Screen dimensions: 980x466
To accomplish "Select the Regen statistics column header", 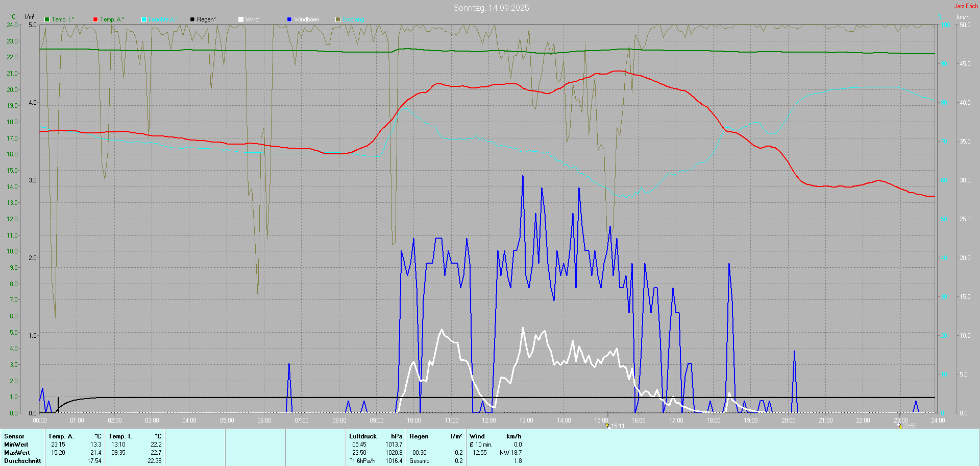I will click(x=419, y=436).
